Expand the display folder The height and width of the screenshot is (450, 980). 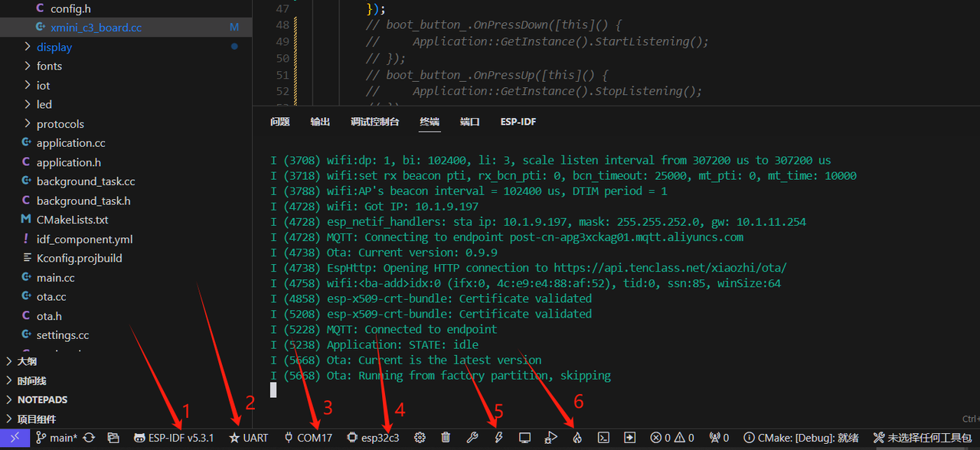click(54, 47)
